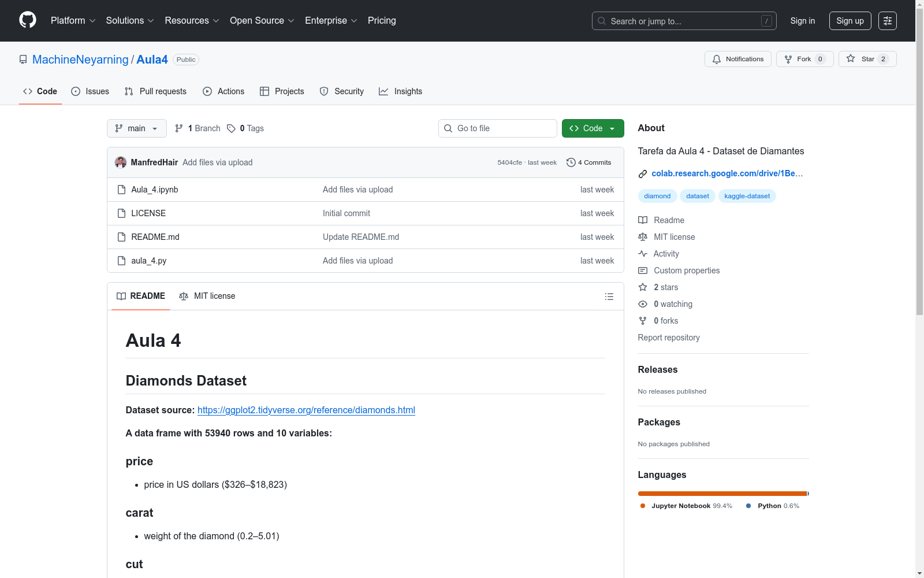
Task: Open the aula_4.py file
Action: [x=149, y=261]
